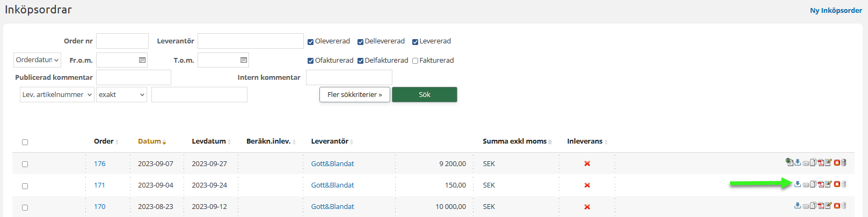Click the red stop icon for order 176
Screen dimensions: 868x217
click(x=836, y=163)
